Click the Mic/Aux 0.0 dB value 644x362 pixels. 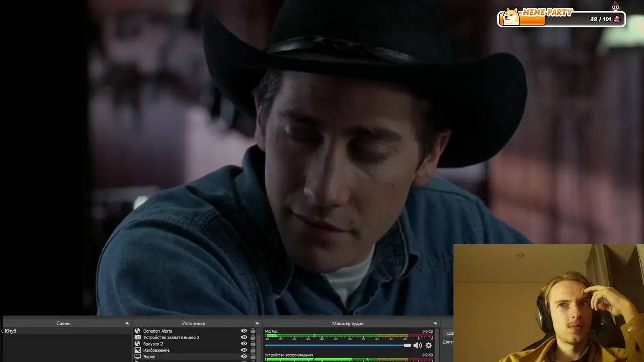click(x=427, y=331)
